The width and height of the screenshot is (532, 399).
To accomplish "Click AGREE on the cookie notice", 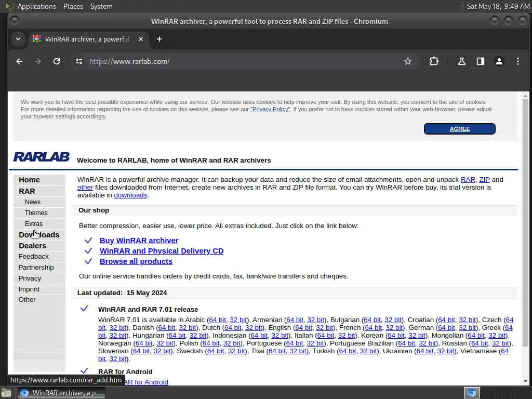I will click(459, 129).
